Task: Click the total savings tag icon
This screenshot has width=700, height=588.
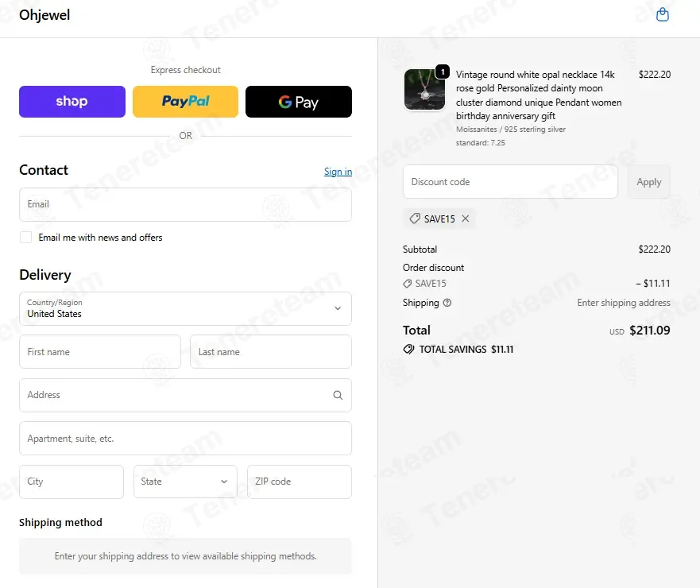Action: [408, 349]
